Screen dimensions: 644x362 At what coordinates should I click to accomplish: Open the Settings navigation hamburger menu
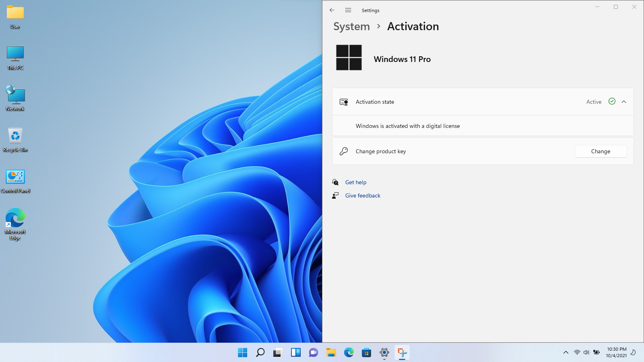[348, 10]
